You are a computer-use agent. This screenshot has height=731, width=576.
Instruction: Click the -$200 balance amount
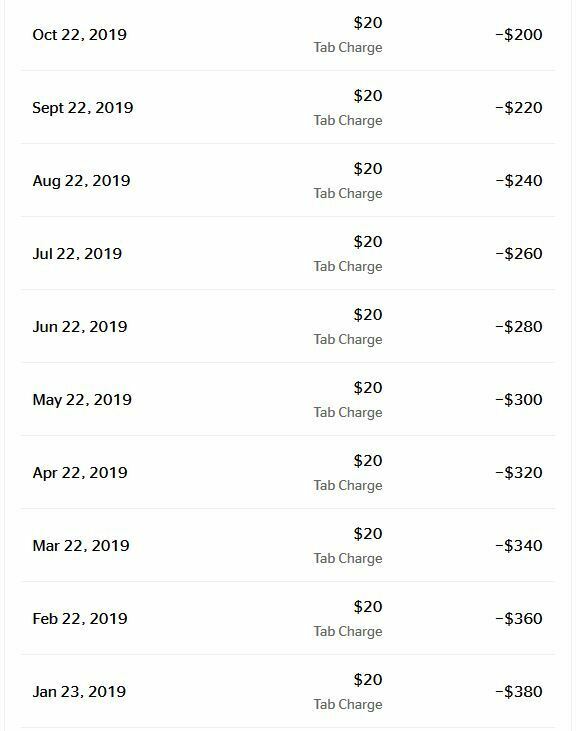tap(519, 34)
